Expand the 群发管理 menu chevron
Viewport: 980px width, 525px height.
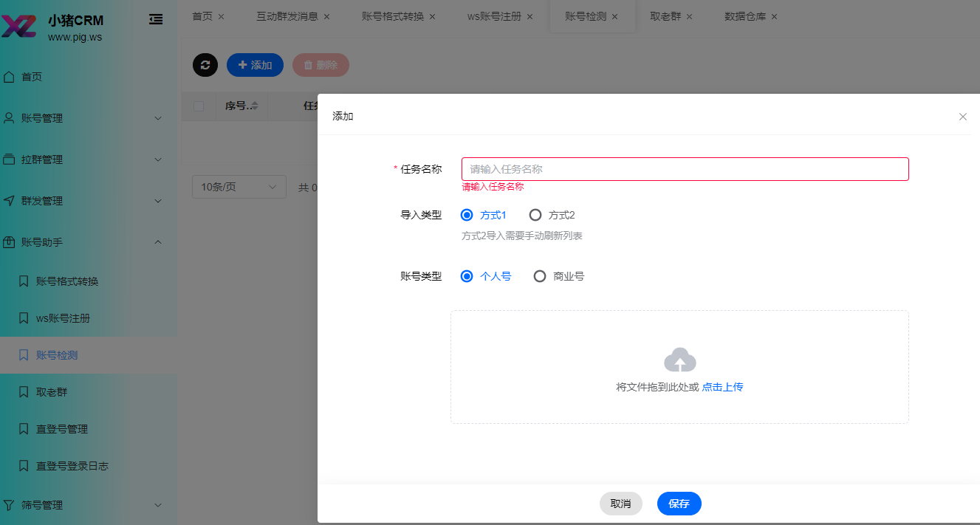coord(158,201)
